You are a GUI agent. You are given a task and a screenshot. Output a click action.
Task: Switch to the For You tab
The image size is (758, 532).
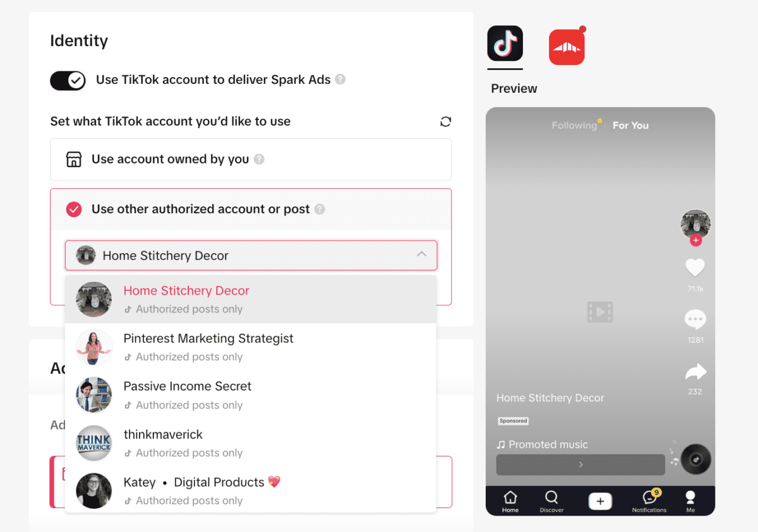point(630,125)
